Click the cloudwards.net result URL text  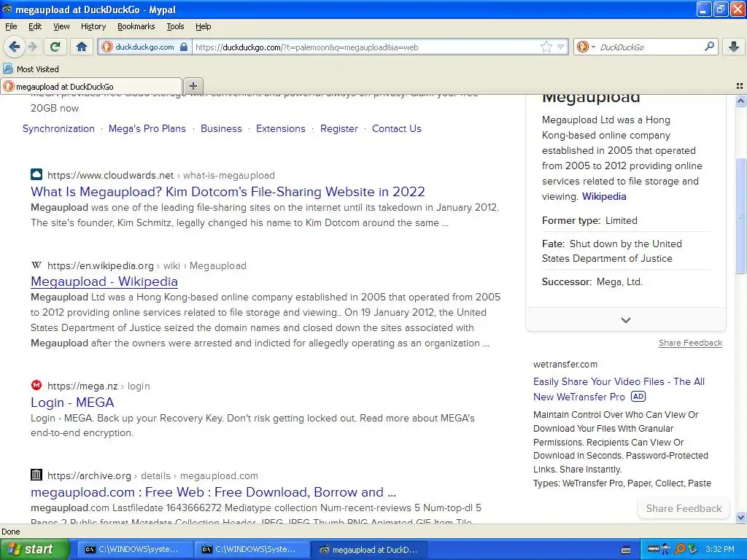pyautogui.click(x=161, y=175)
